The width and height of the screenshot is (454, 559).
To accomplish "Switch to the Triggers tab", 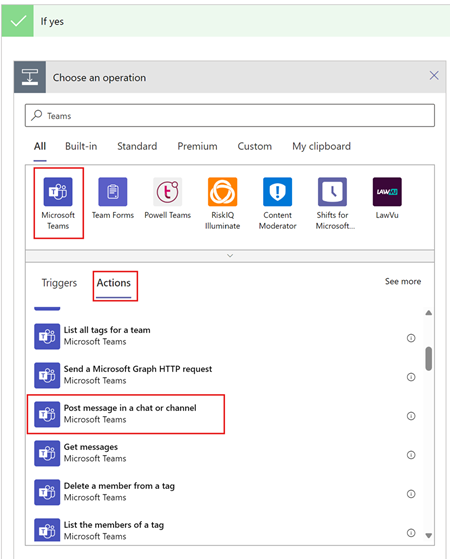I will 59,283.
